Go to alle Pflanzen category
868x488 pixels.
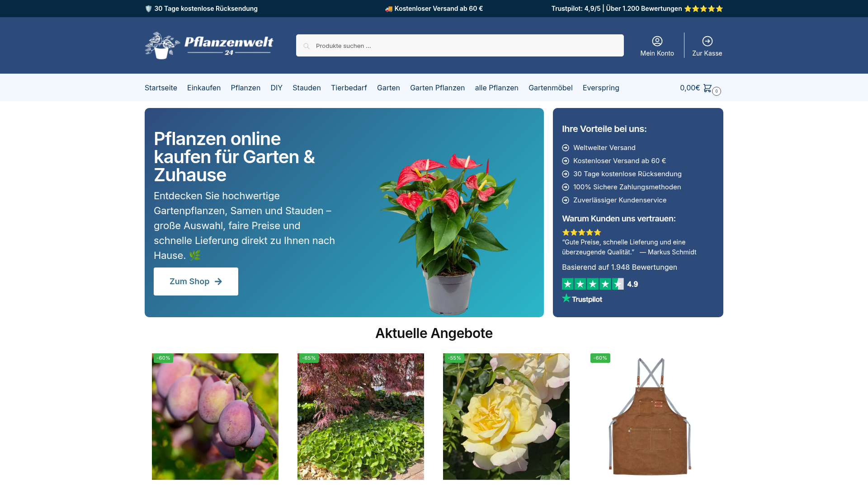496,88
